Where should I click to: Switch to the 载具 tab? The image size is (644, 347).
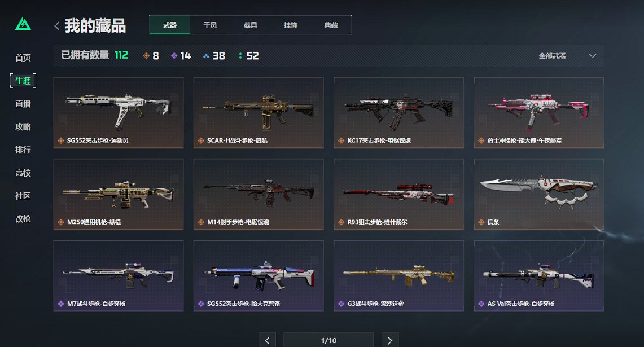pyautogui.click(x=250, y=25)
